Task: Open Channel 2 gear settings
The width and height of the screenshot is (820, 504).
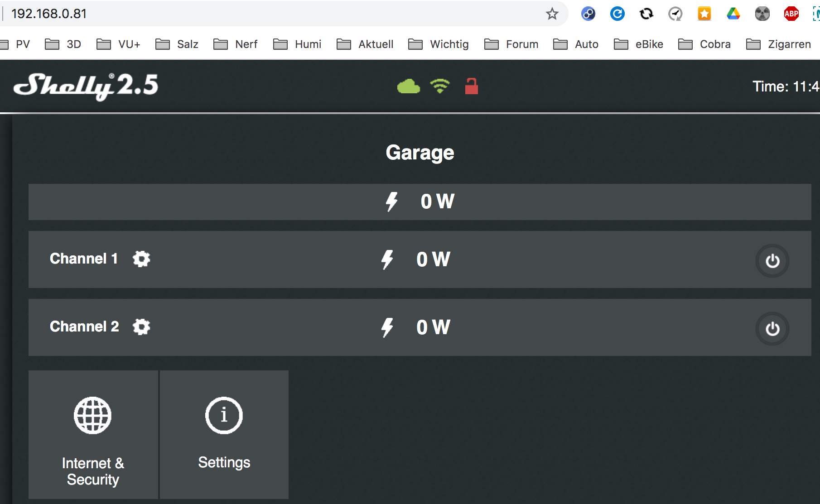Action: pyautogui.click(x=141, y=327)
